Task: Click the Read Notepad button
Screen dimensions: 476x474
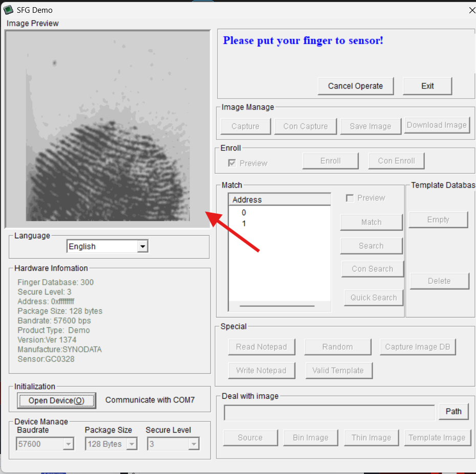Action: (x=262, y=347)
